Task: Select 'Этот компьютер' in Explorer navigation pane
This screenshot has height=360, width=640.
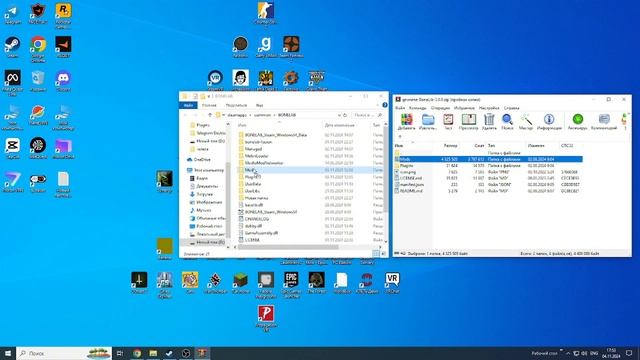Action: pyautogui.click(x=209, y=170)
